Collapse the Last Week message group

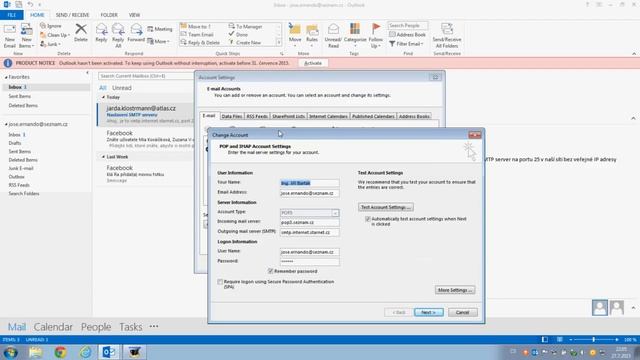[x=103, y=157]
